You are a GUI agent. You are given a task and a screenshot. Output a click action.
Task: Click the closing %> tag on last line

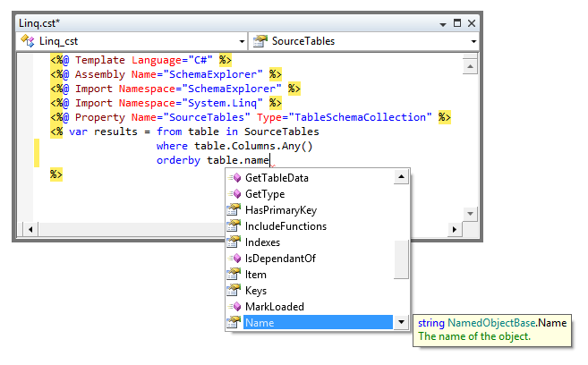[56, 174]
